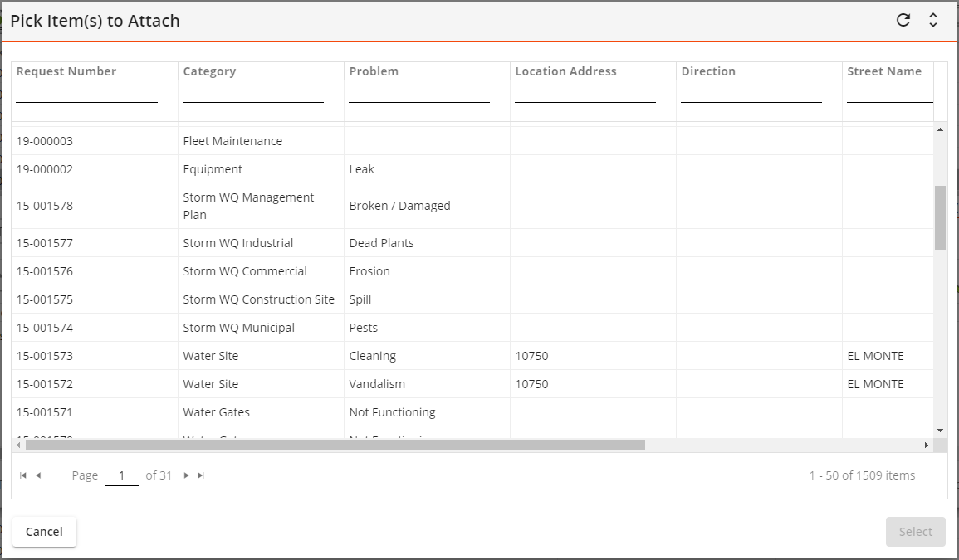Go to first page arrow
This screenshot has height=560, width=959.
pos(23,475)
